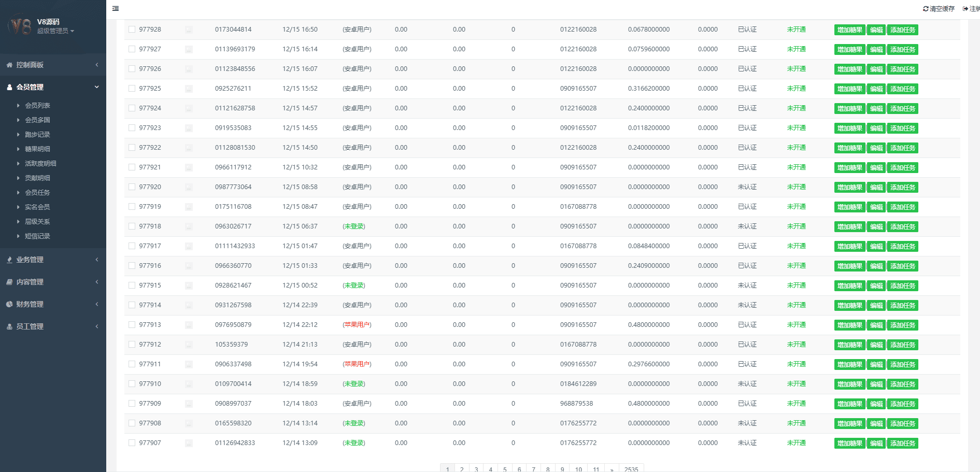Viewport: 980px width, 472px height.
Task: Click the 清空缓存 refresh icon
Action: point(926,9)
